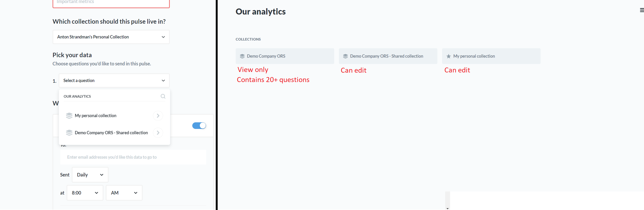
Task: Switch the AM dropdown to PM
Action: point(124,192)
